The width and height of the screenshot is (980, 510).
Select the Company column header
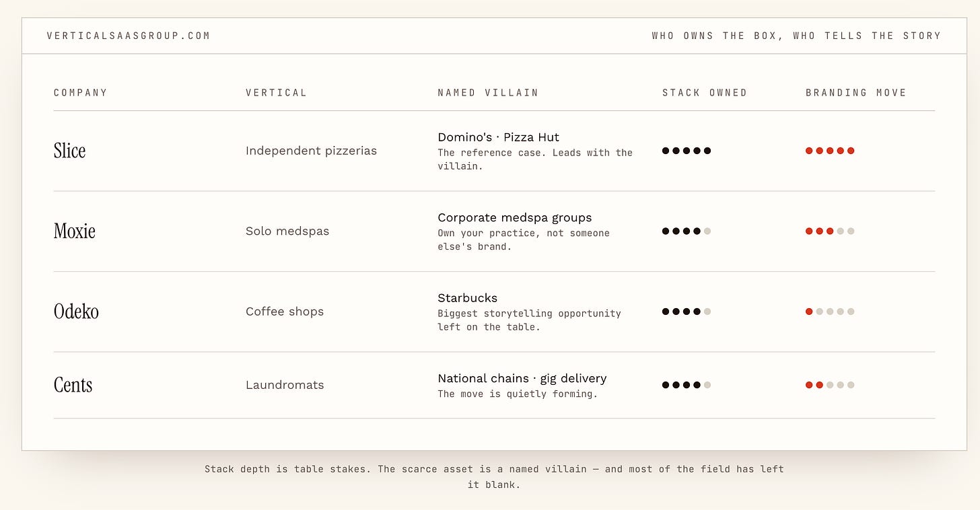click(81, 93)
